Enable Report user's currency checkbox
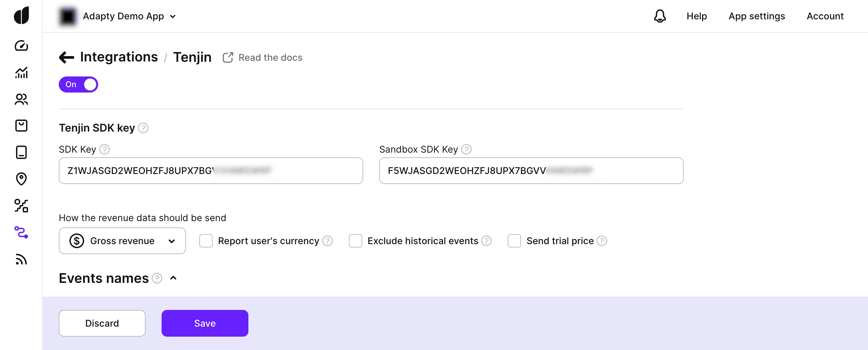 206,241
